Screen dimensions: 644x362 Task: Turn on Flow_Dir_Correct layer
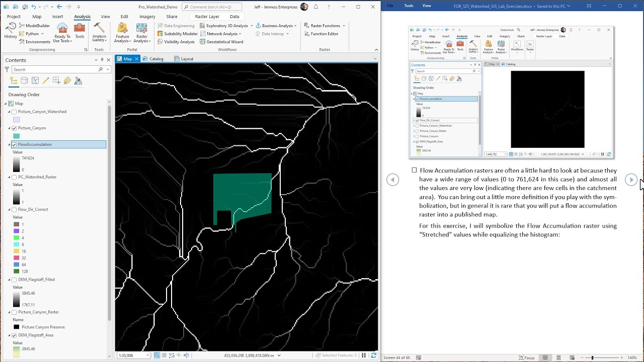14,210
